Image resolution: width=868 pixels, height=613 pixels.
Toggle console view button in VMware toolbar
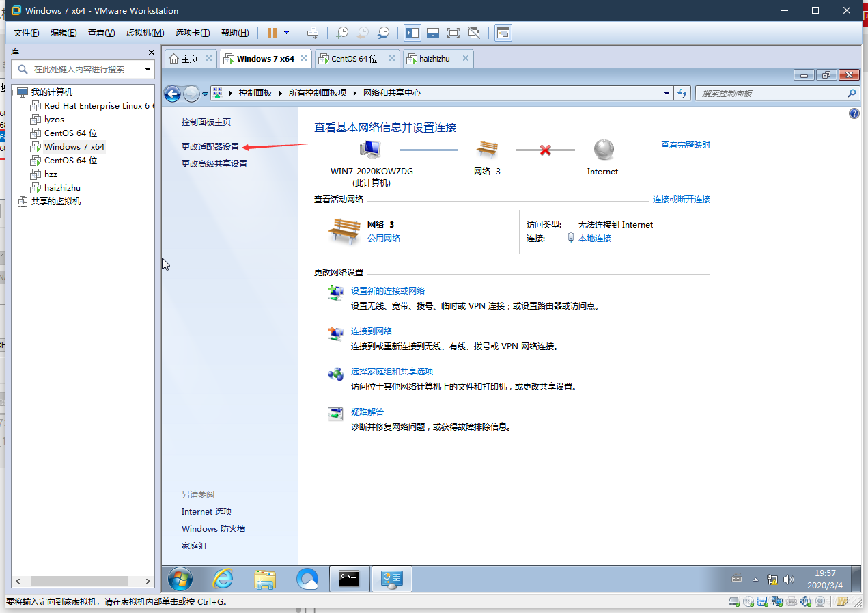pyautogui.click(x=503, y=32)
